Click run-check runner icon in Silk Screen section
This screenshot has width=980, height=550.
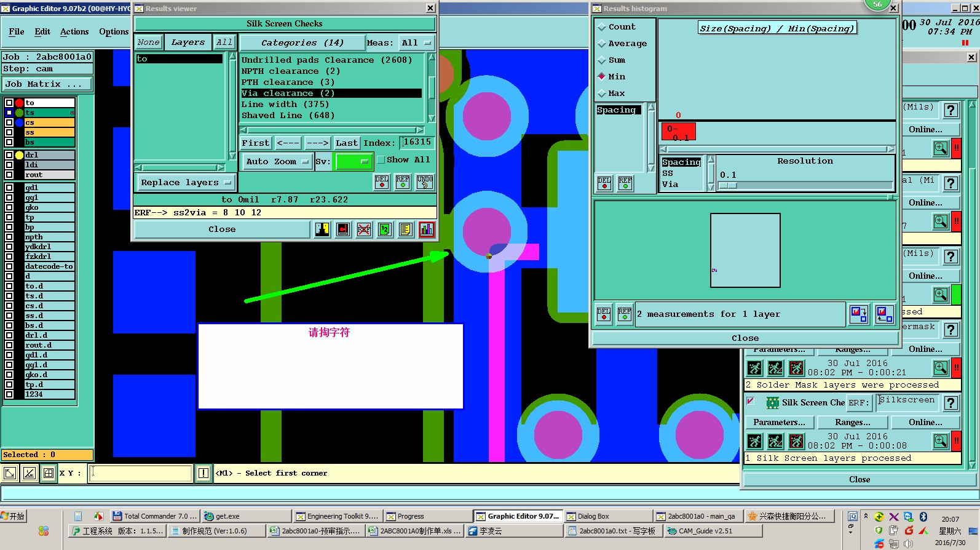point(755,441)
